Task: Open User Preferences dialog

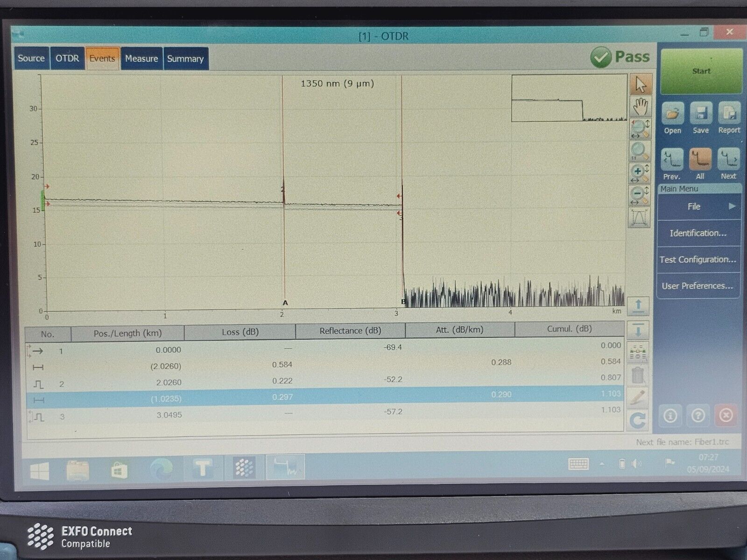Action: pyautogui.click(x=698, y=286)
